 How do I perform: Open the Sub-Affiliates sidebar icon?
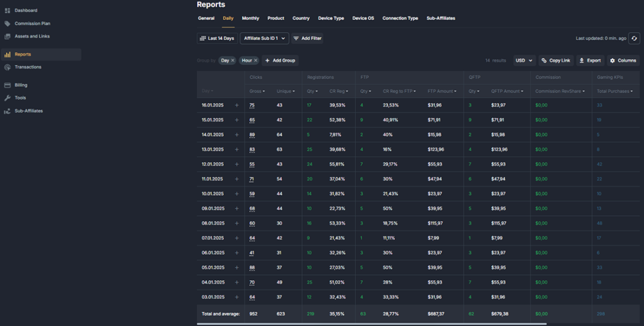click(8, 111)
